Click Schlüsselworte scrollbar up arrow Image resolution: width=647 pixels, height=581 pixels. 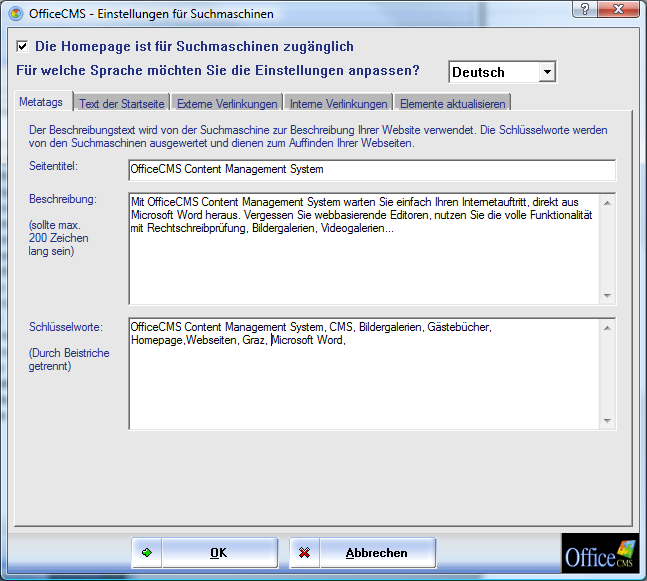pos(607,328)
